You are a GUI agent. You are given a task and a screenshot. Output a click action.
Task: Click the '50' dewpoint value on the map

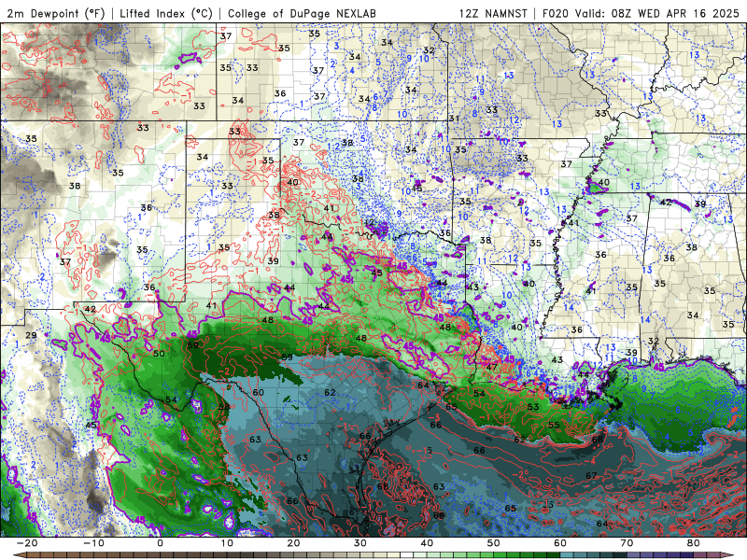[x=159, y=354]
